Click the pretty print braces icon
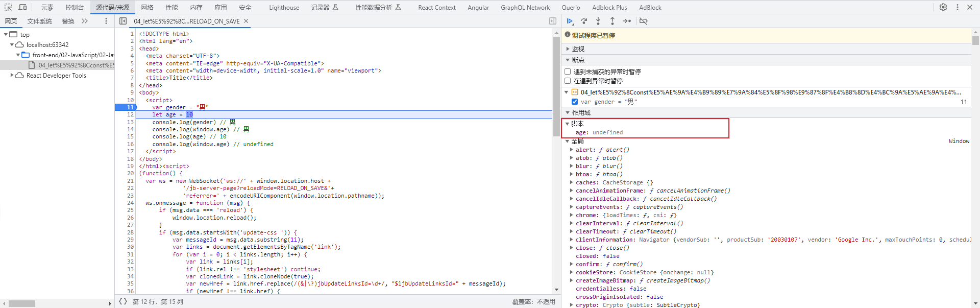The width and height of the screenshot is (980, 308). click(x=123, y=301)
